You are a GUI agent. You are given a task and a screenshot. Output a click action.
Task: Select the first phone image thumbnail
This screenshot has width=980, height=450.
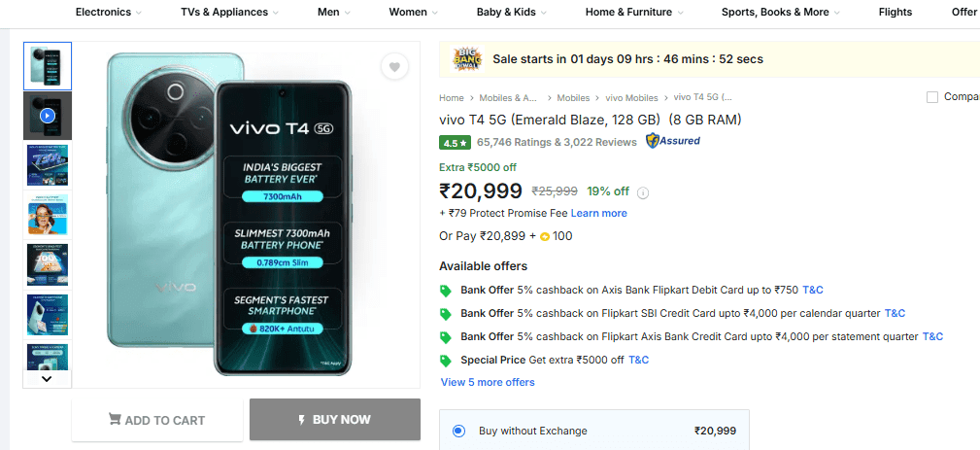tap(47, 66)
